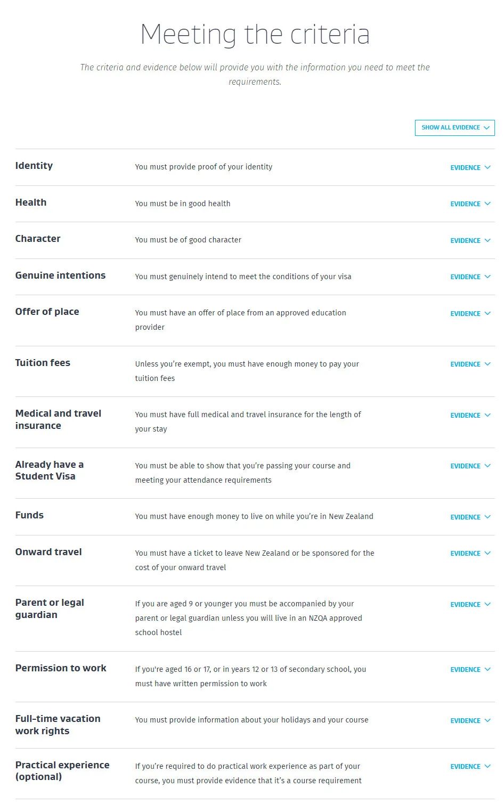
Task: Click the chevron for Full-time vacation work rights
Action: (x=487, y=720)
